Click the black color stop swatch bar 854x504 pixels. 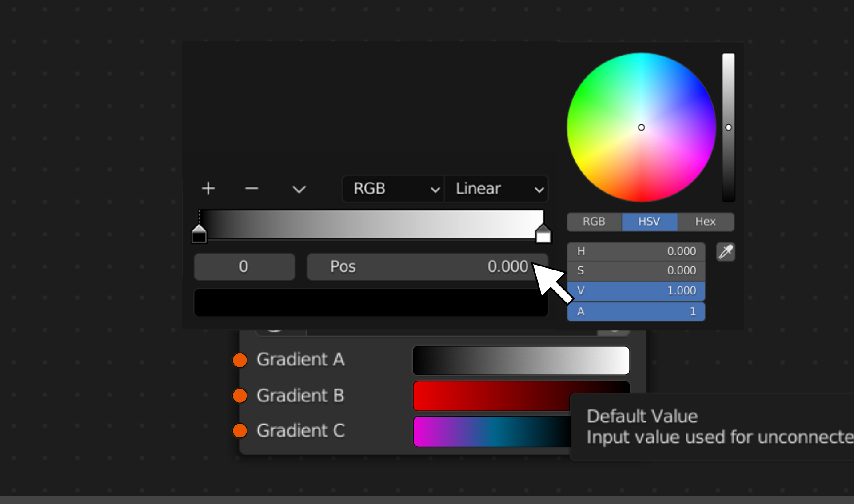click(371, 303)
